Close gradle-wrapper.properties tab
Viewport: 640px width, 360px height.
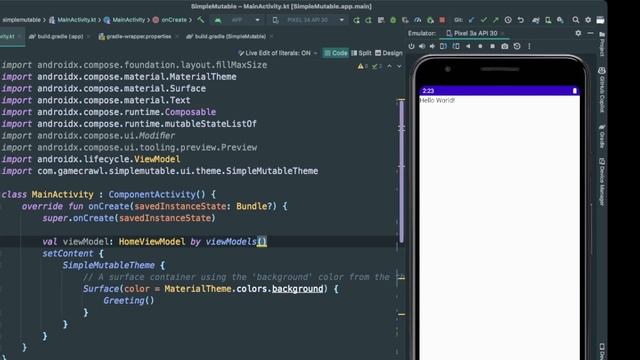click(x=176, y=36)
